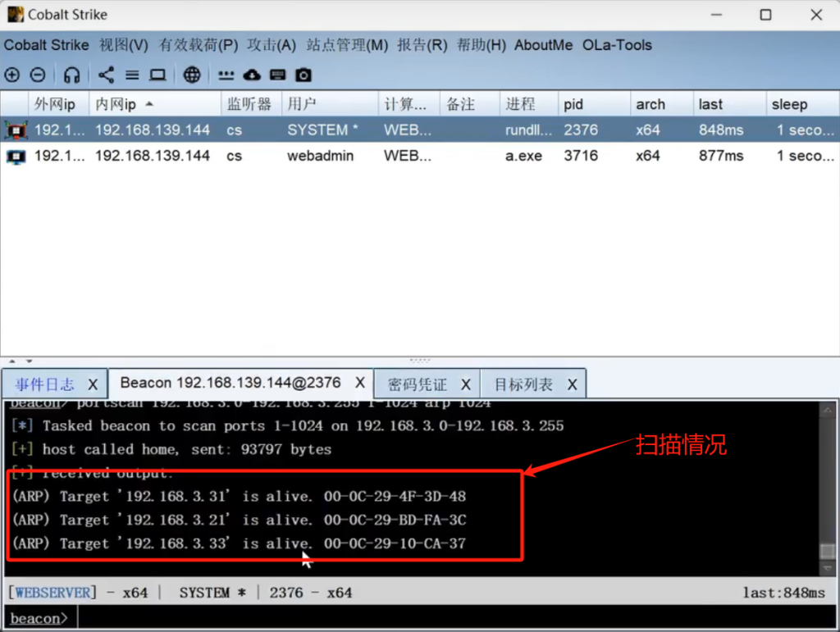The image size is (840, 632).
Task: Expand top panel with the splitter down arrow
Action: click(29, 361)
